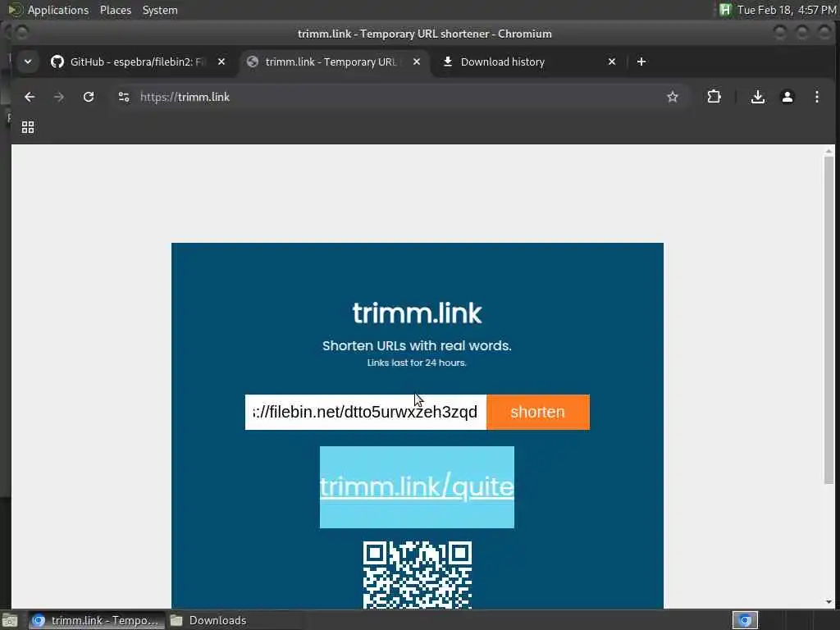Close the GitHub tab
The image size is (840, 630).
coord(221,62)
